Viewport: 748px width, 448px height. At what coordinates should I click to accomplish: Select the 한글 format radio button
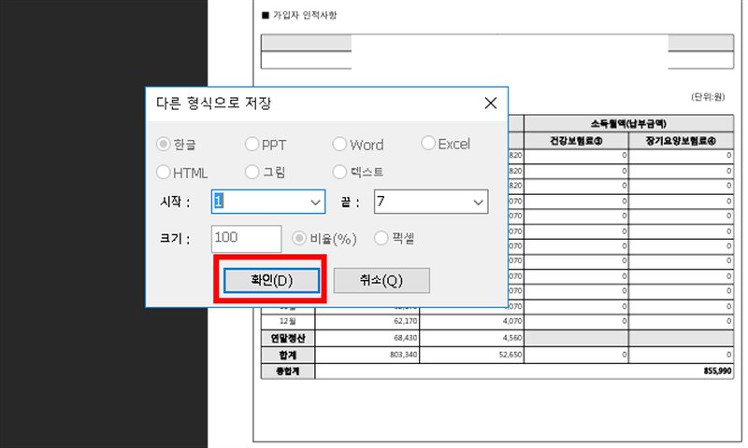pyautogui.click(x=163, y=144)
